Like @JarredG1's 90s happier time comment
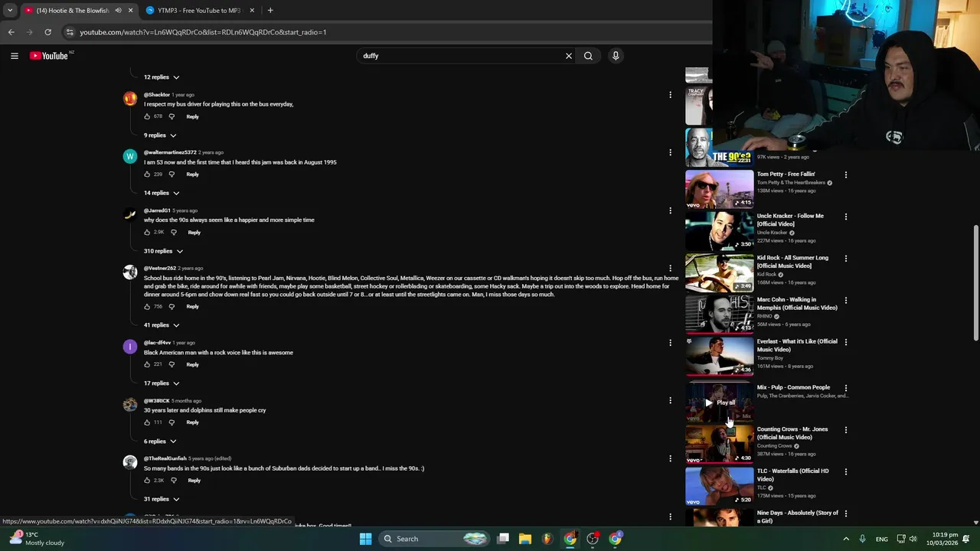The height and width of the screenshot is (551, 980). coord(147,232)
